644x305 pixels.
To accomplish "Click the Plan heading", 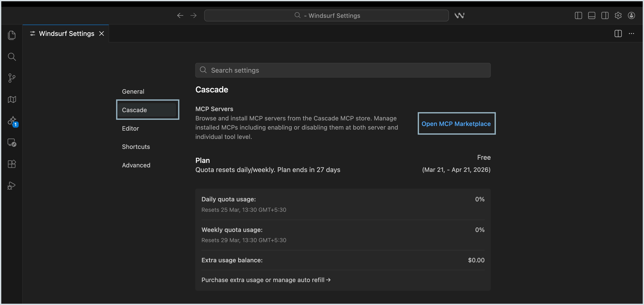I will (202, 160).
